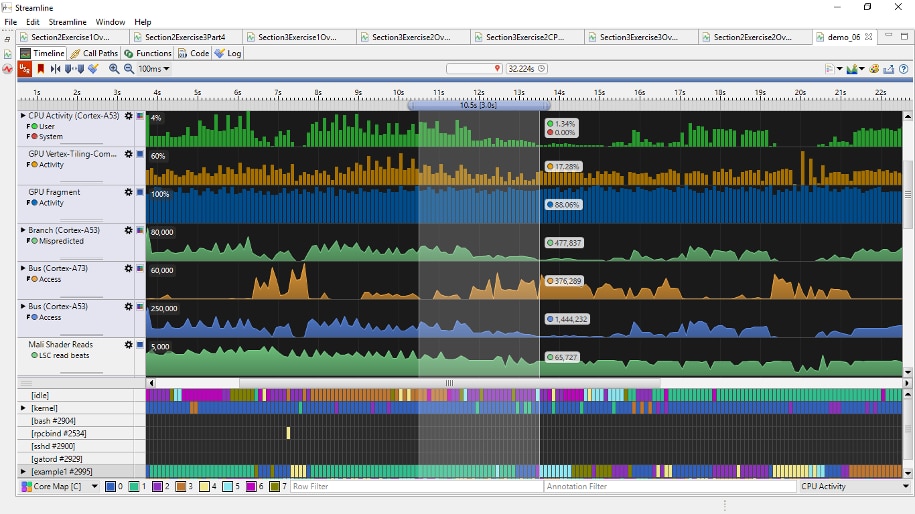Click the zoom in magnifier icon
The height and width of the screenshot is (514, 915).
(x=114, y=69)
